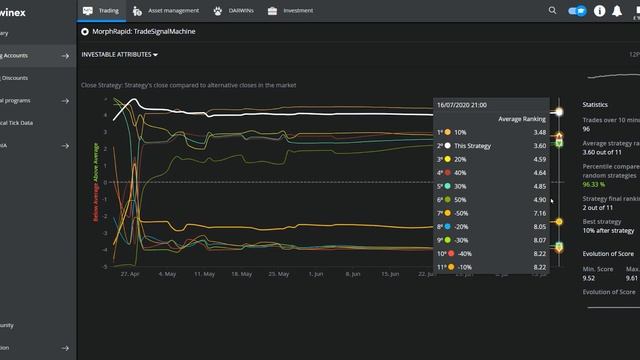The width and height of the screenshot is (640, 360).
Task: Click the 3.60 ranking value for This Strategy
Action: pos(540,146)
